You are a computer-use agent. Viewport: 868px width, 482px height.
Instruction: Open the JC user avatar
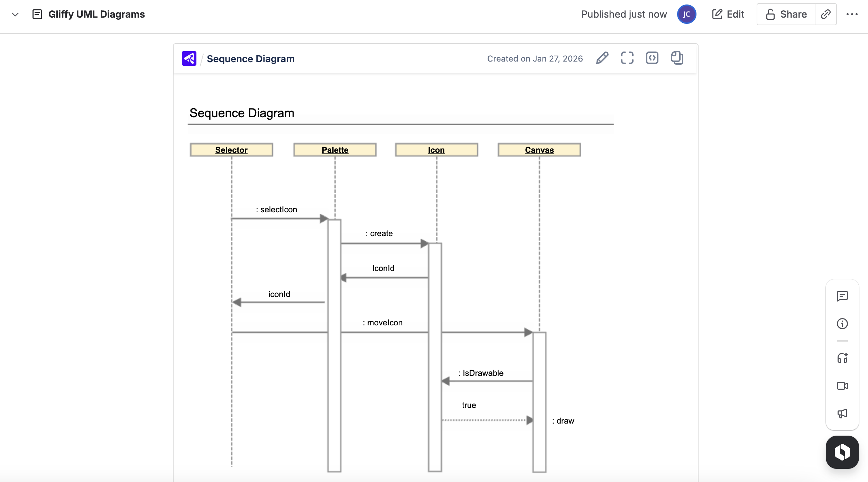coord(687,14)
